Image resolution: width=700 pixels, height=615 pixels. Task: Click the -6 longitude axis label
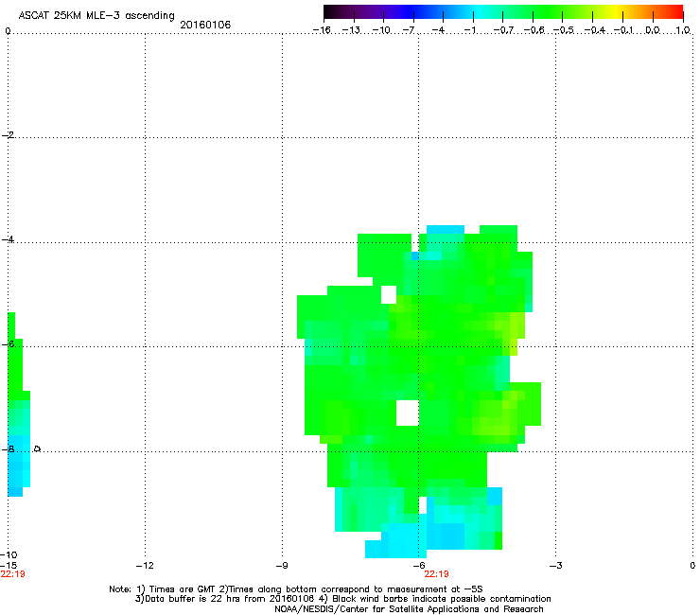coord(419,566)
